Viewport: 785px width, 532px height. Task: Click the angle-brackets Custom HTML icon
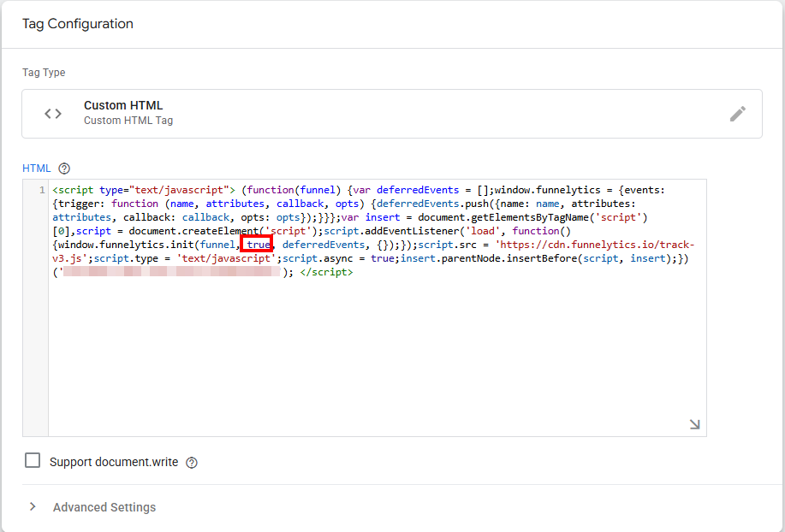pos(53,114)
